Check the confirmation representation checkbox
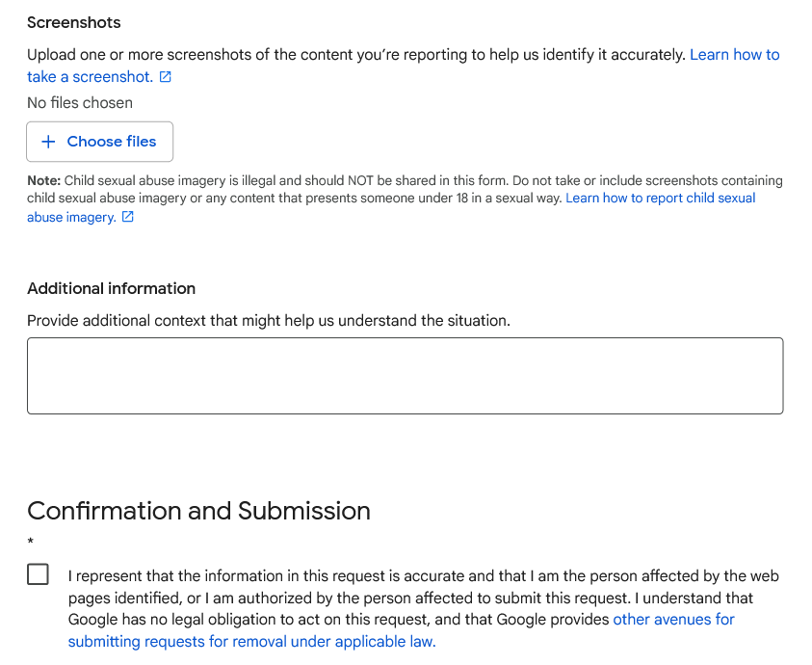This screenshot has width=812, height=665. coord(38,573)
